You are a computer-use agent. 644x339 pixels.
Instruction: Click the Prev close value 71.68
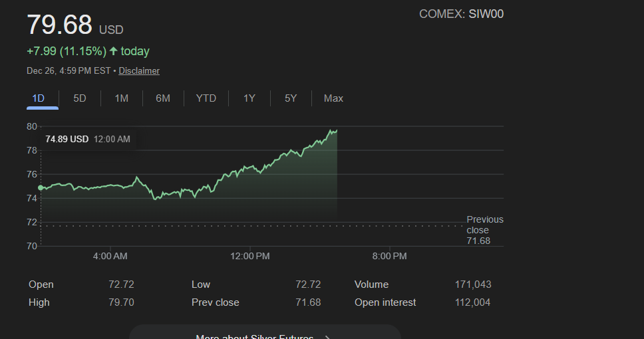click(308, 302)
